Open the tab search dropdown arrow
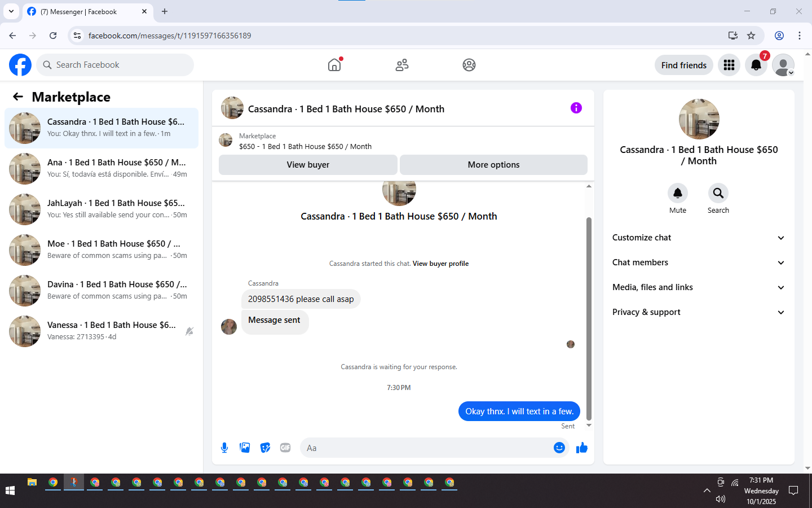The image size is (812, 508). [11, 11]
